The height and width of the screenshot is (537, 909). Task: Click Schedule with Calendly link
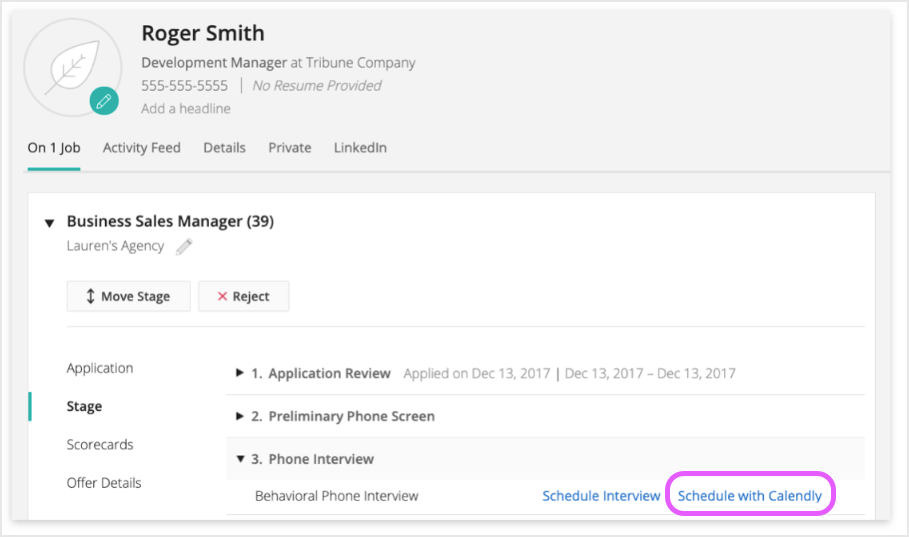coord(750,496)
